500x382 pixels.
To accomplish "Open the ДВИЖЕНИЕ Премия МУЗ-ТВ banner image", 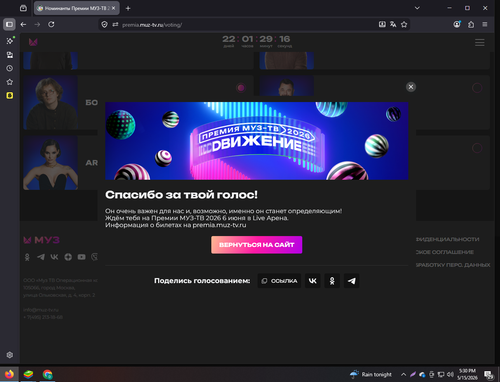I will [257, 141].
